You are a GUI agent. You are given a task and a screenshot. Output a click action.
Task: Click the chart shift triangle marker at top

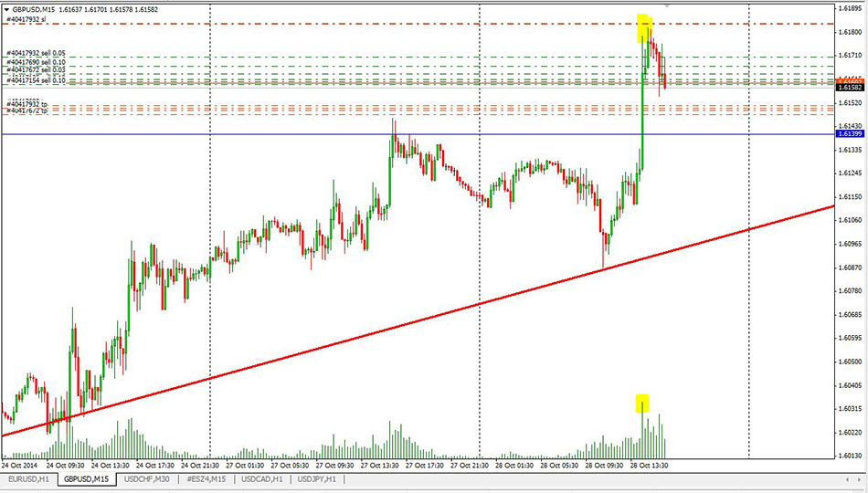tap(667, 5)
